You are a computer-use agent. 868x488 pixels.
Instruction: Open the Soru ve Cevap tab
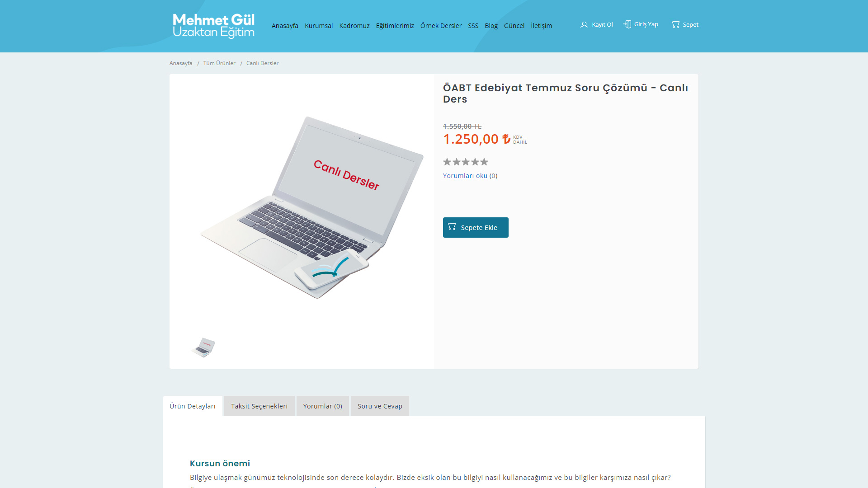click(380, 406)
